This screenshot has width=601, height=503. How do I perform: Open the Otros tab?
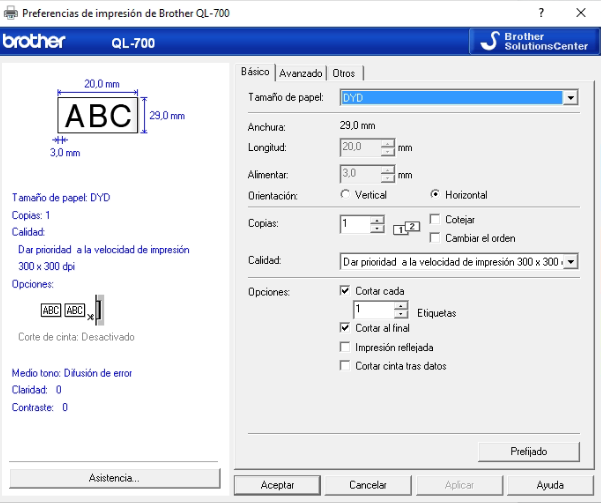pos(344,73)
